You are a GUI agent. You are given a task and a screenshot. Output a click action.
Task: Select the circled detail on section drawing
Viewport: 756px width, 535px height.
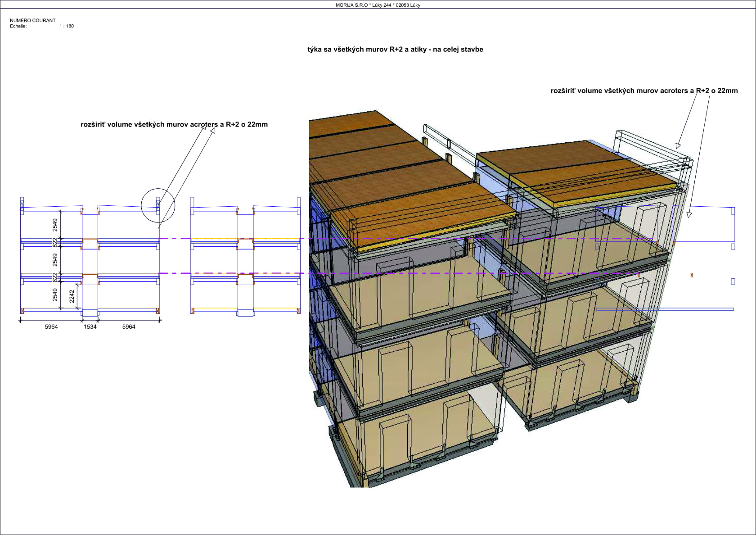click(x=158, y=205)
